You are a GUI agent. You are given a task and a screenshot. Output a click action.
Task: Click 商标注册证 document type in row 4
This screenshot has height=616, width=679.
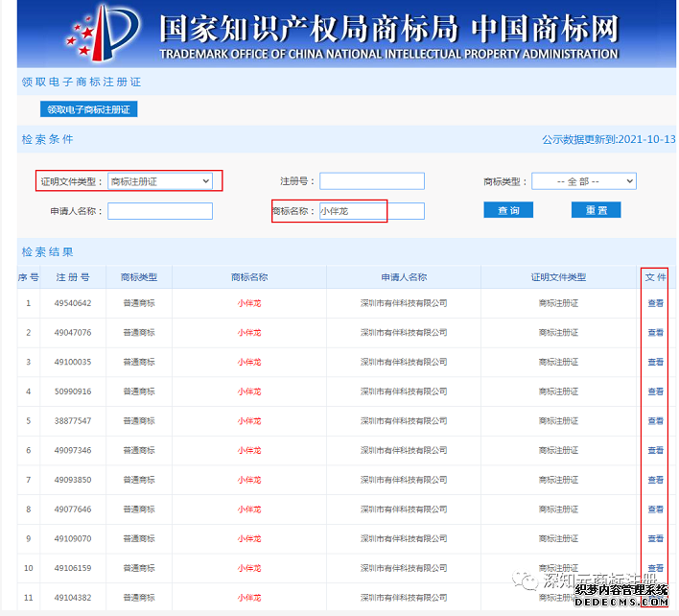click(558, 391)
